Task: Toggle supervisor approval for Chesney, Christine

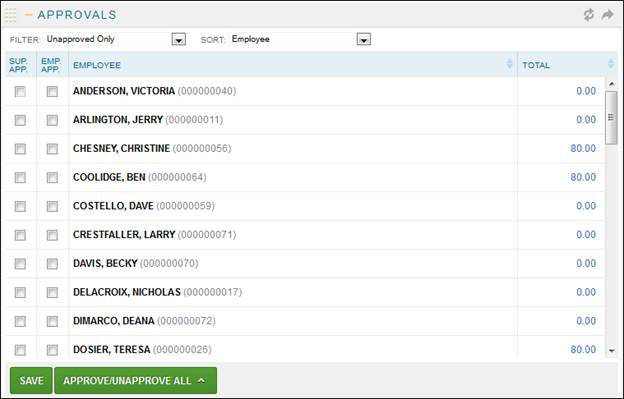Action: (20, 149)
